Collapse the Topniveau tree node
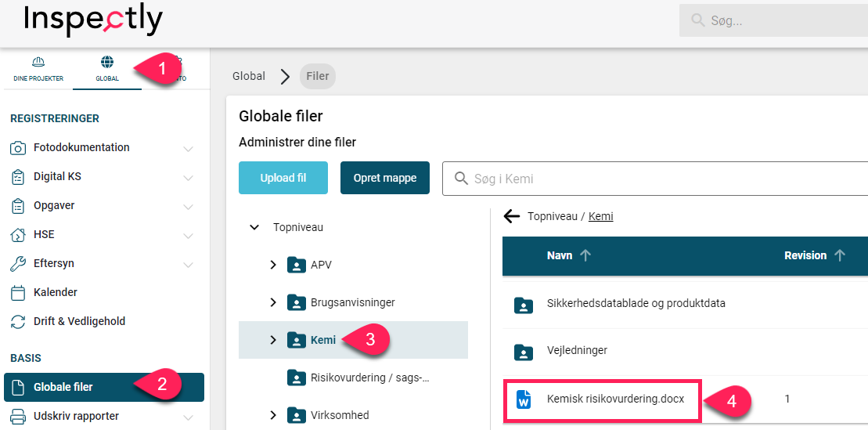Screen dimensions: 868x430 pyautogui.click(x=254, y=227)
